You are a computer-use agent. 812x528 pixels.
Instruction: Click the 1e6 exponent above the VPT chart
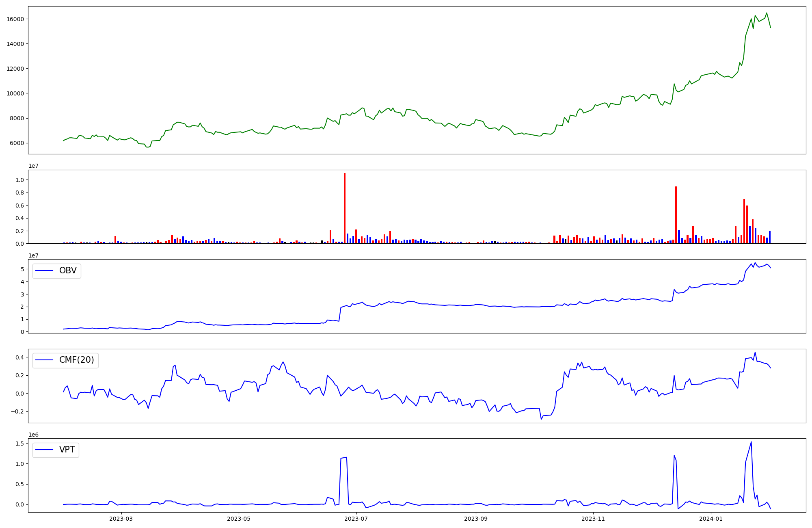coord(33,435)
